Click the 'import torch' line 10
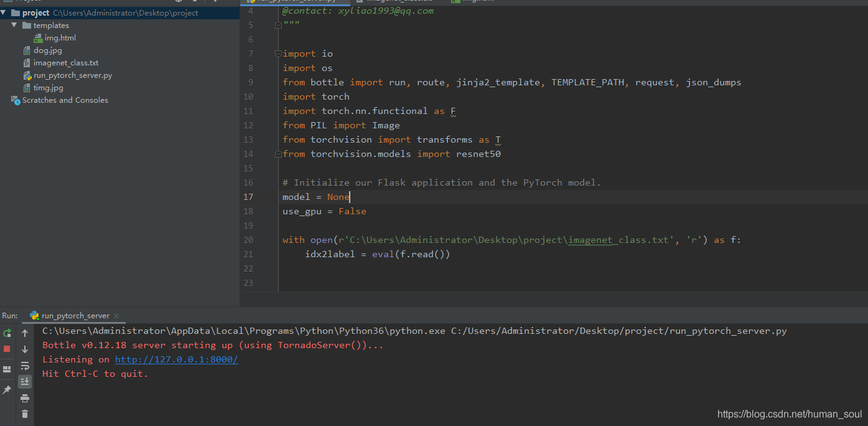This screenshot has width=868, height=426. [316, 97]
